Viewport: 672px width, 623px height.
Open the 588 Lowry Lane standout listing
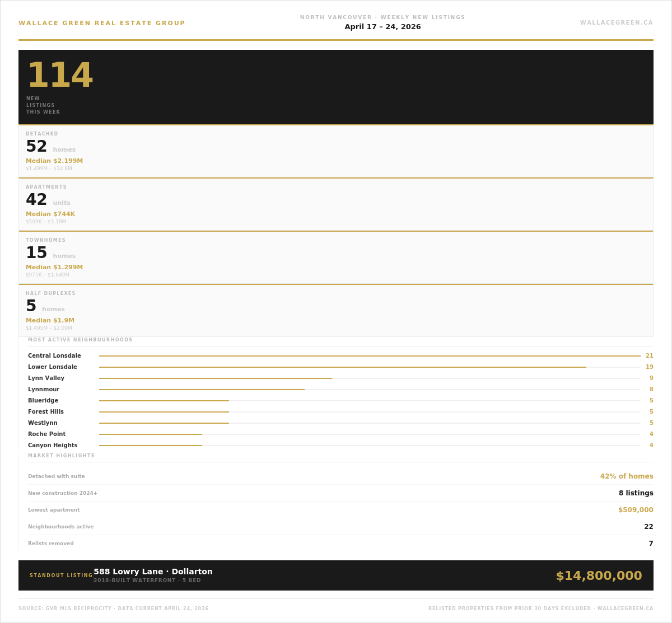pyautogui.click(x=153, y=572)
